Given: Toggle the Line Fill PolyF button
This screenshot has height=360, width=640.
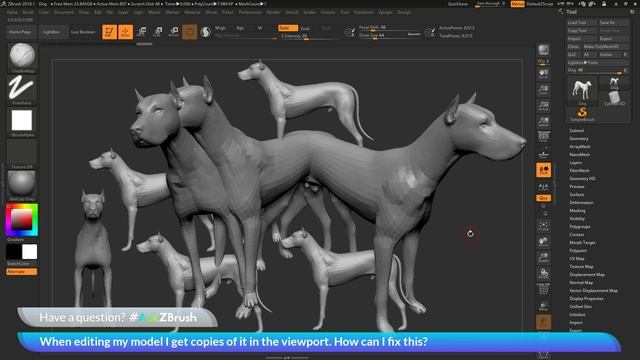Looking at the screenshot, I should coord(543,289).
